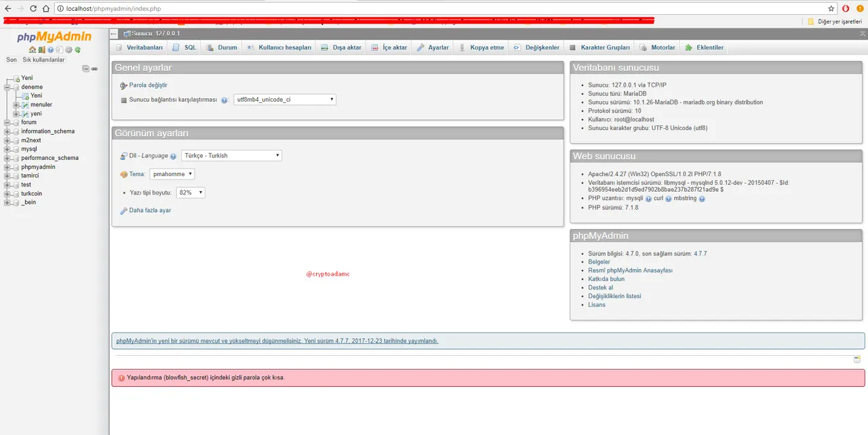This screenshot has width=868, height=435.
Task: Click the chain link icon in navigation panel
Action: pos(94,69)
